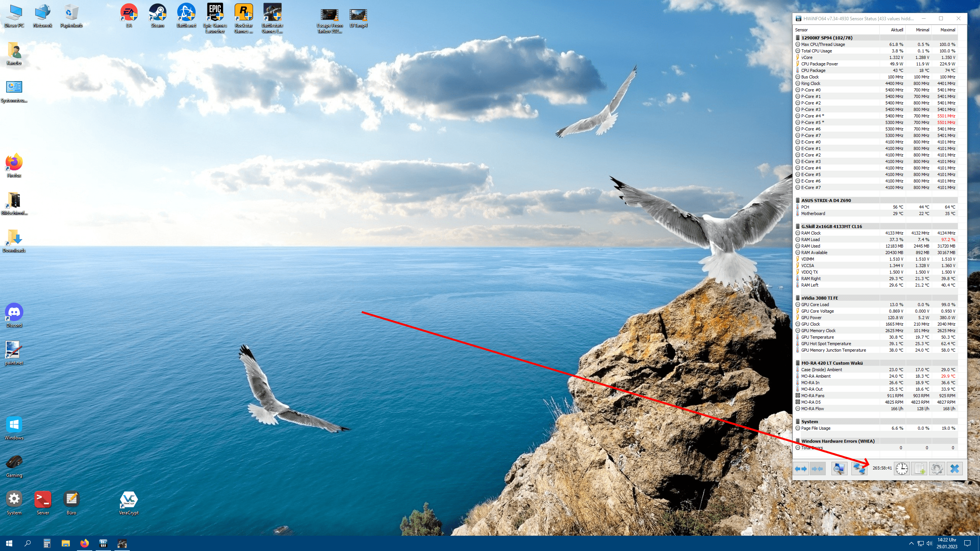980x551 pixels.
Task: Click HWiNFO blue X close-sensors button
Action: coord(955,468)
